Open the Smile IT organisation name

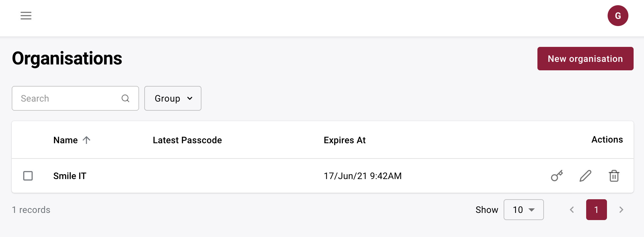click(x=70, y=176)
